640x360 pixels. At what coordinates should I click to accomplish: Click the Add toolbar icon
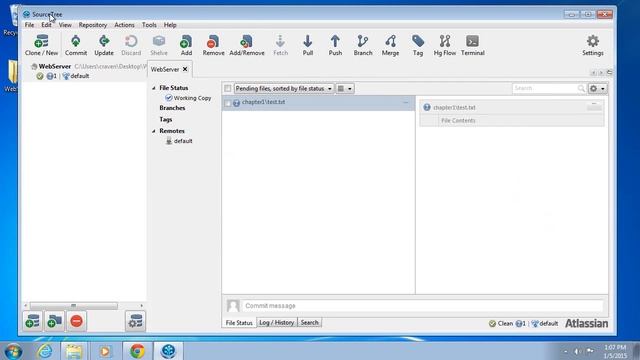click(x=186, y=45)
